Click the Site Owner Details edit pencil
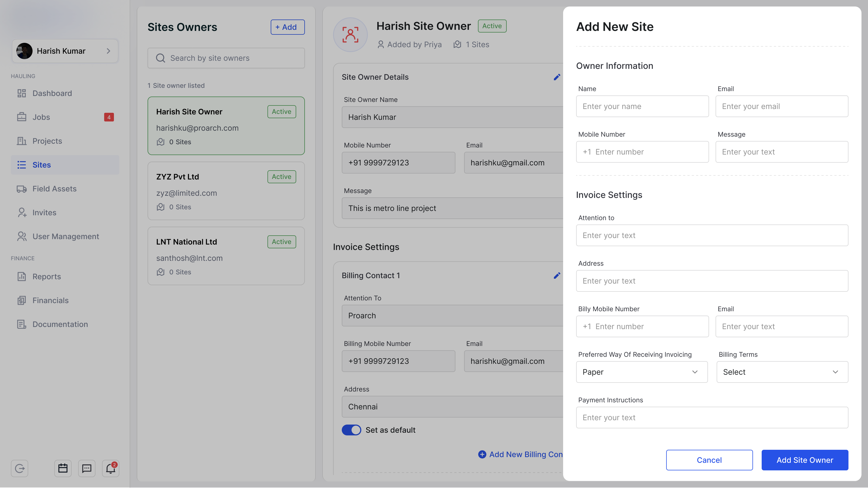The width and height of the screenshot is (868, 488). click(x=557, y=77)
